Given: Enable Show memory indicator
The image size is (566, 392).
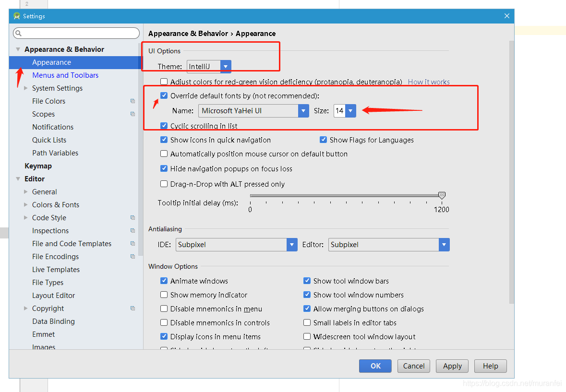Looking at the screenshot, I should click(164, 295).
